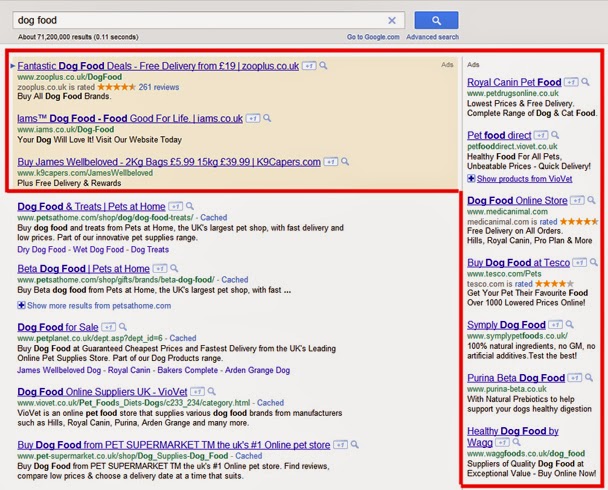Open Iams Dog Food ad title link
This screenshot has height=490, width=608.
(x=130, y=118)
